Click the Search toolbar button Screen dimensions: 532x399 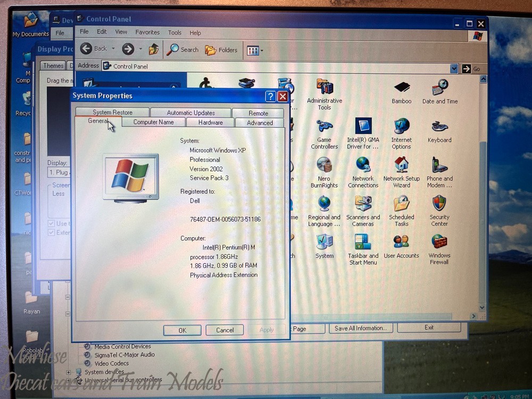(182, 50)
